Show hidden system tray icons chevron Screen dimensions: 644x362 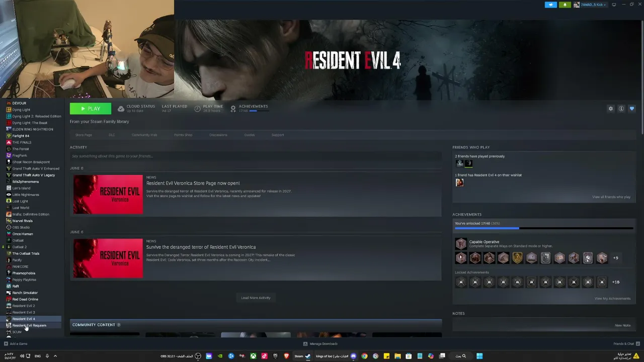55,356
